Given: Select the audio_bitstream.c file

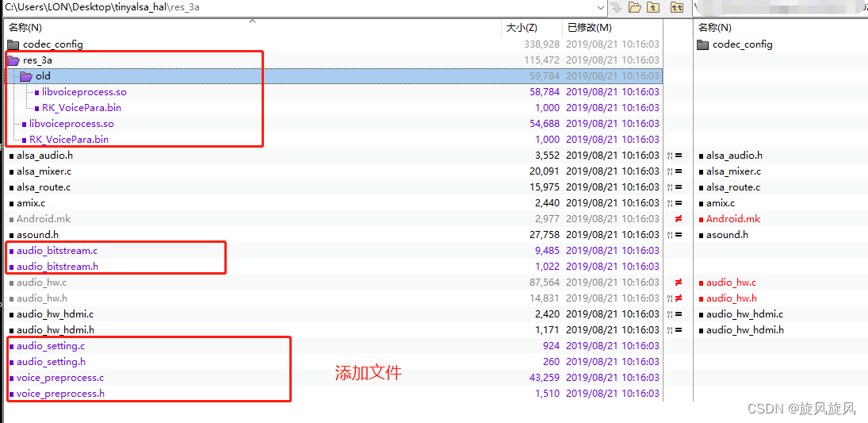Looking at the screenshot, I should point(57,251).
